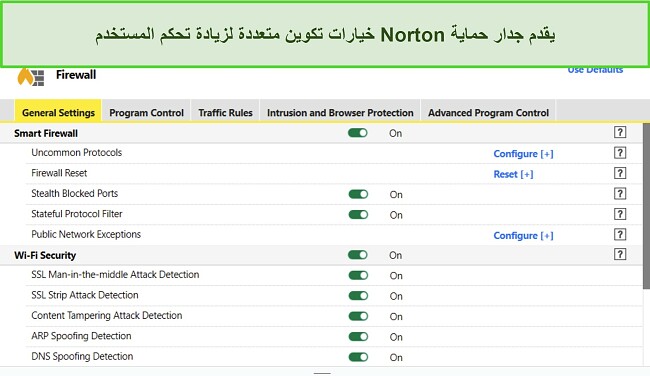Select the Smart Firewall heading text
The image size is (650, 376).
tap(46, 133)
